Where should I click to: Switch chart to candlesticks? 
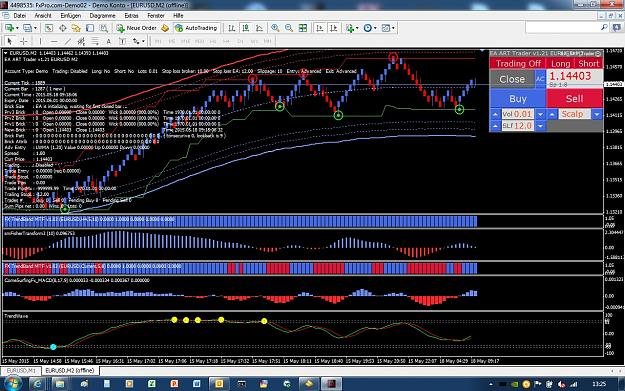point(246,28)
